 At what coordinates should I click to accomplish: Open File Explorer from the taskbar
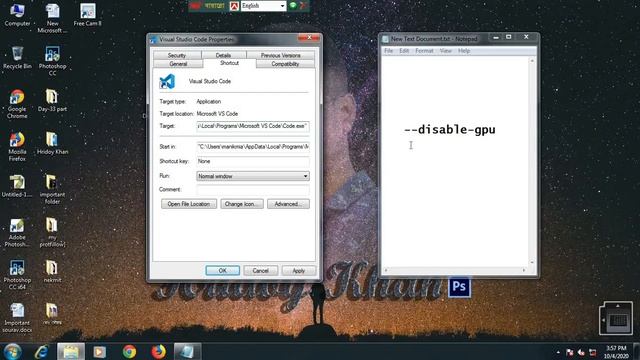pyautogui.click(x=71, y=351)
